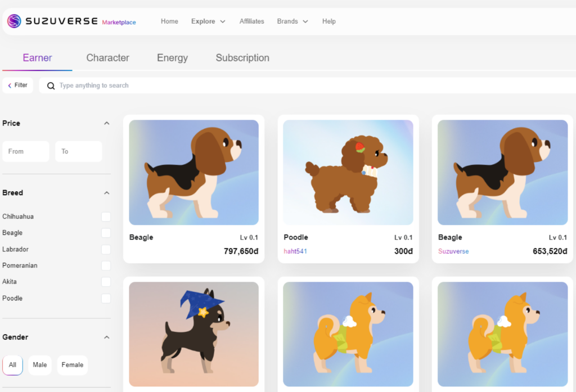
Task: Open the first Beagle card image
Action: pos(193,172)
